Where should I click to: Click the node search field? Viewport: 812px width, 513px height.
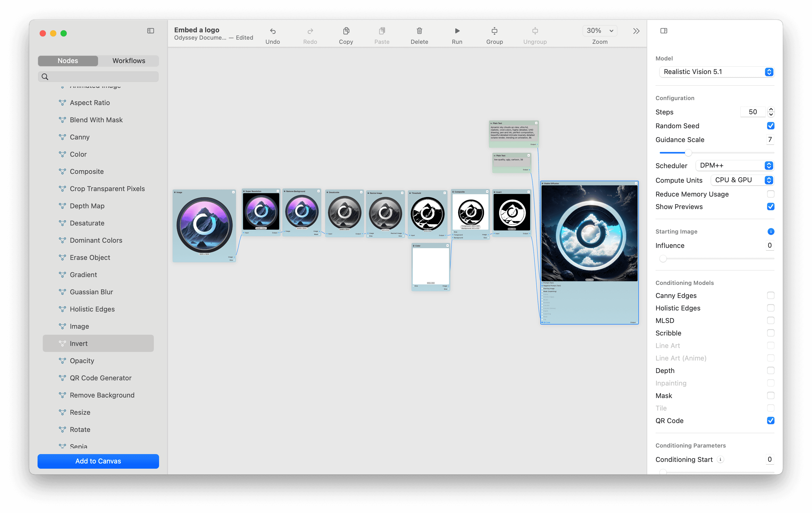98,77
